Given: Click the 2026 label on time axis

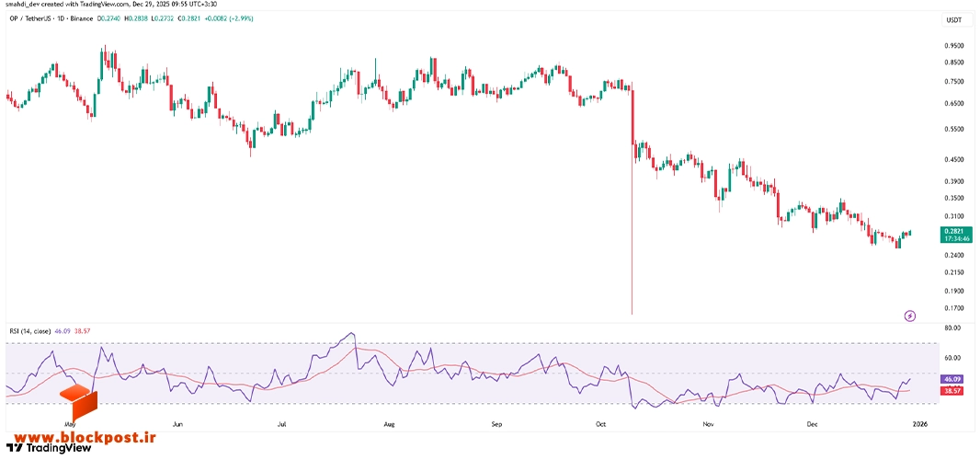Looking at the screenshot, I should click(919, 424).
